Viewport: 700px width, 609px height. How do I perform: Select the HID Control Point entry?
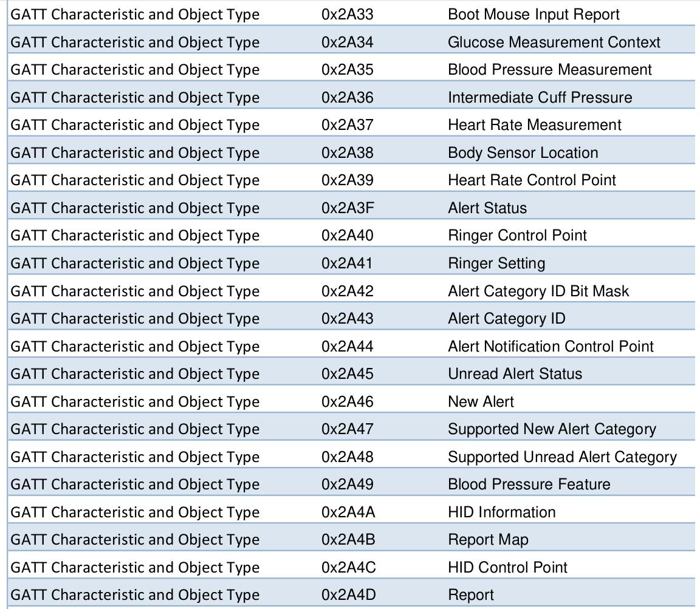click(507, 568)
